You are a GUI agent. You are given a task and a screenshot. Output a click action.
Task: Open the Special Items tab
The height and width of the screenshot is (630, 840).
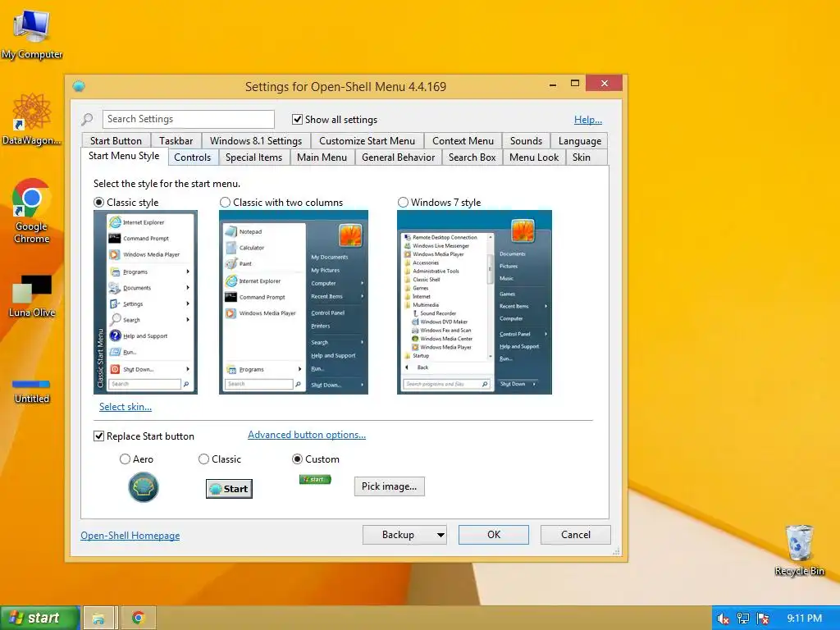click(x=253, y=157)
